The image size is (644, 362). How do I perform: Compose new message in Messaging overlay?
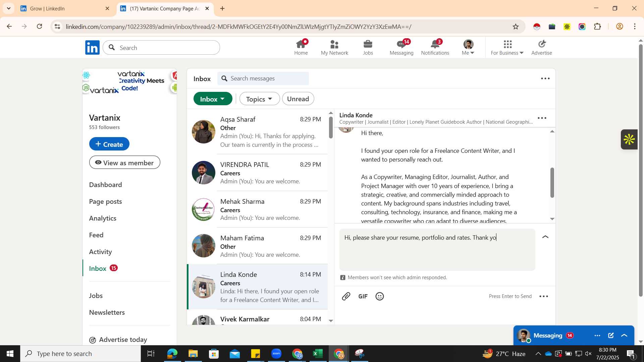(611, 336)
